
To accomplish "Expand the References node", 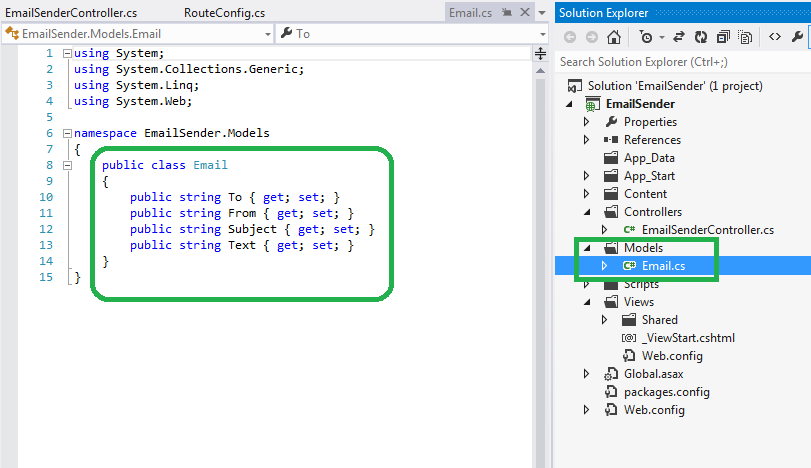I will 587,140.
